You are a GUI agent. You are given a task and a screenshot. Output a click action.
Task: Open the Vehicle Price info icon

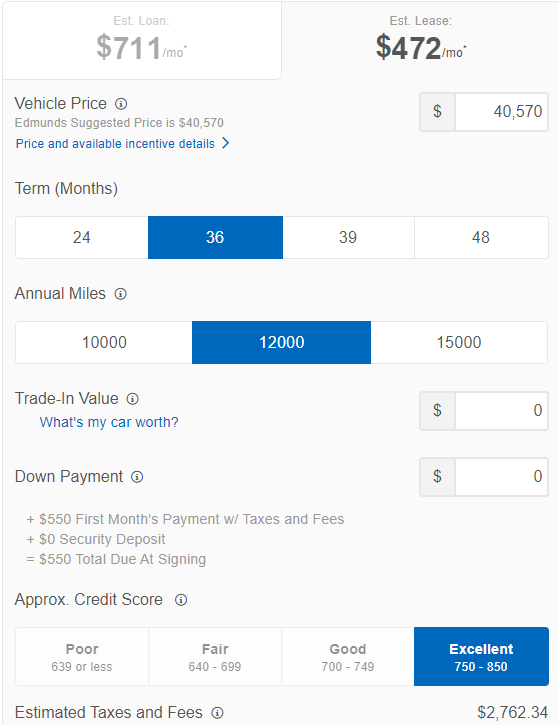121,104
